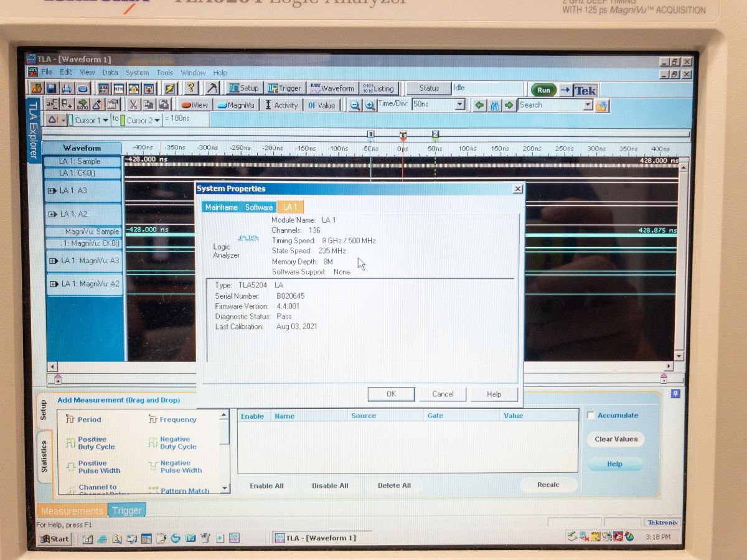747x560 pixels.
Task: Click OK in System Properties dialog
Action: 391,394
